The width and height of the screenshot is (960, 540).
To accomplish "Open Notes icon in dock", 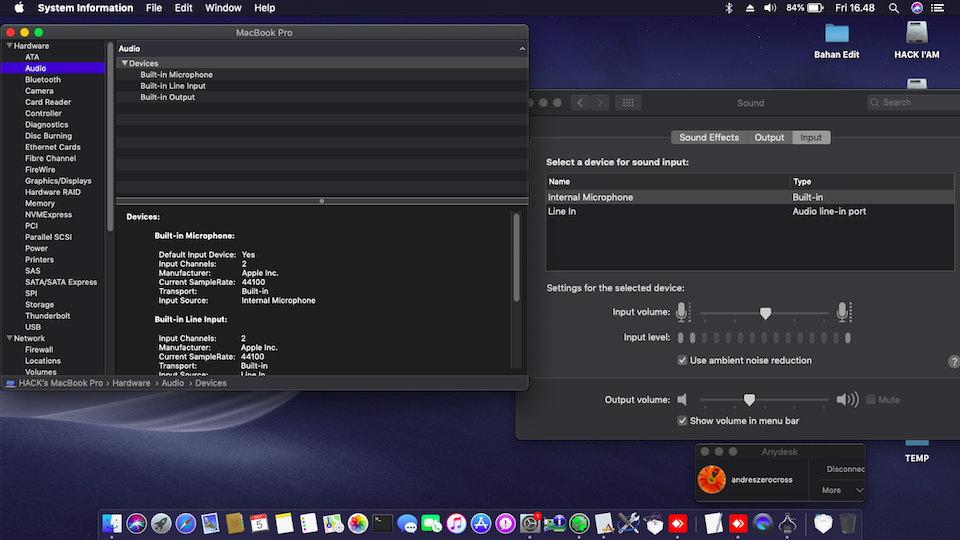I will point(284,523).
